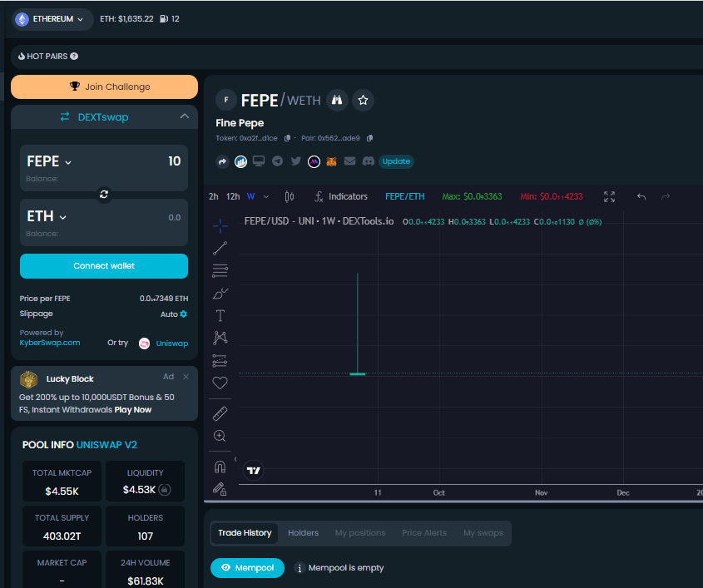Select the zoom in magnifier tool
This screenshot has width=703, height=588.
click(x=220, y=436)
